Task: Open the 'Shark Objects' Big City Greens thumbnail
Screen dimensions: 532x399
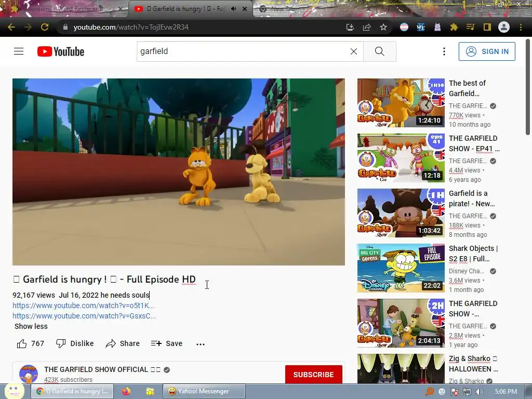Action: pyautogui.click(x=401, y=268)
